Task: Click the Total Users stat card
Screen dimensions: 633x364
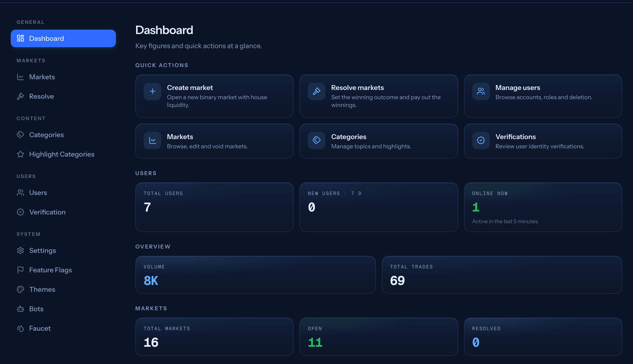Action: [214, 207]
